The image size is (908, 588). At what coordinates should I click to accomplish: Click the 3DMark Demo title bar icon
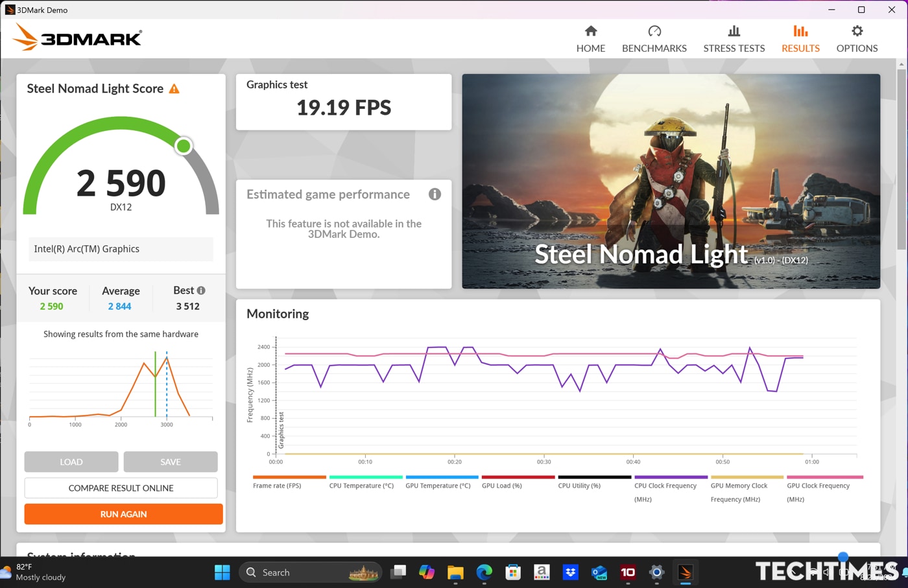tap(10, 10)
